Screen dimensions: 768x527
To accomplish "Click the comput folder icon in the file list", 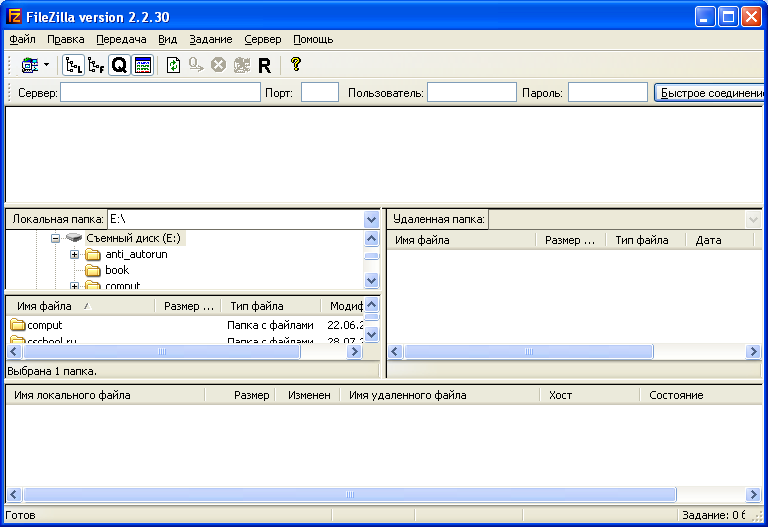I will 18,325.
